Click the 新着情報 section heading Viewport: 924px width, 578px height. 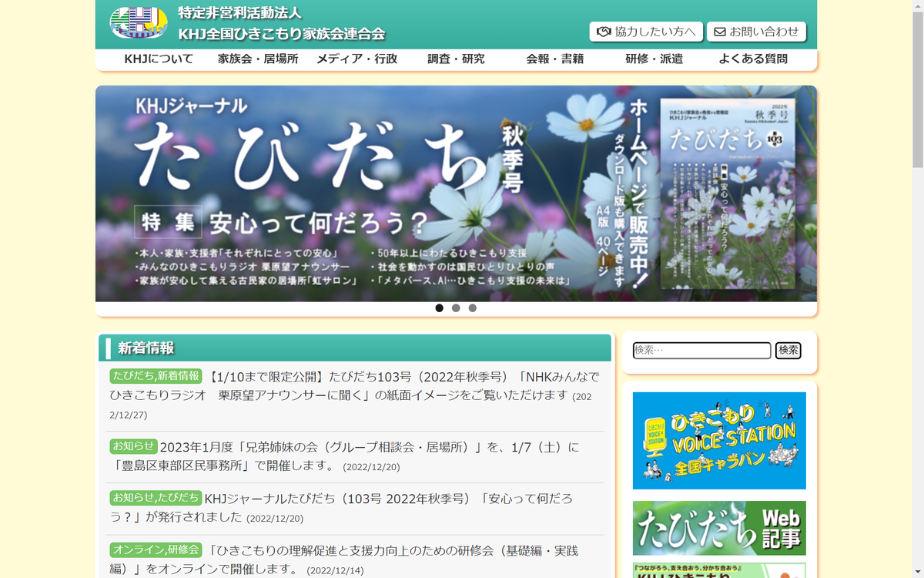146,348
